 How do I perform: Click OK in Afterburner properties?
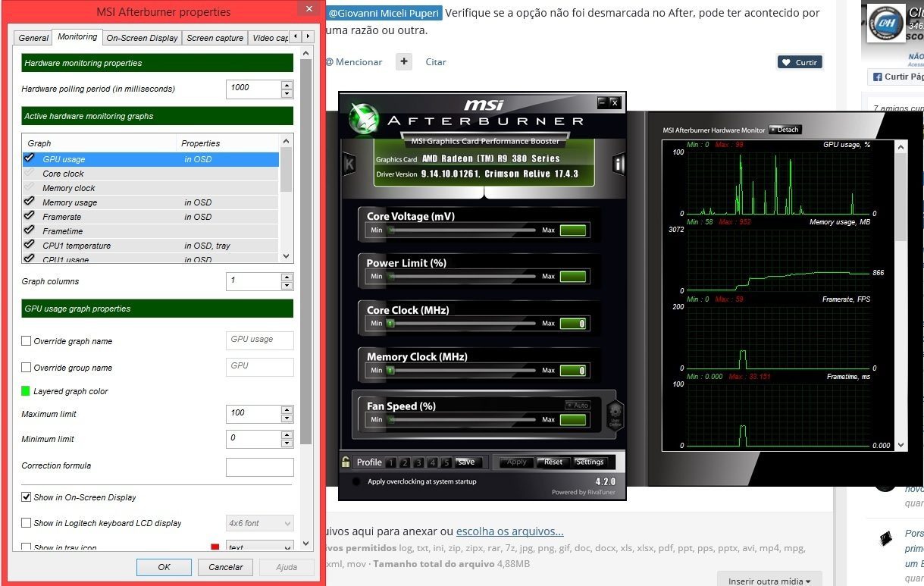pyautogui.click(x=164, y=567)
